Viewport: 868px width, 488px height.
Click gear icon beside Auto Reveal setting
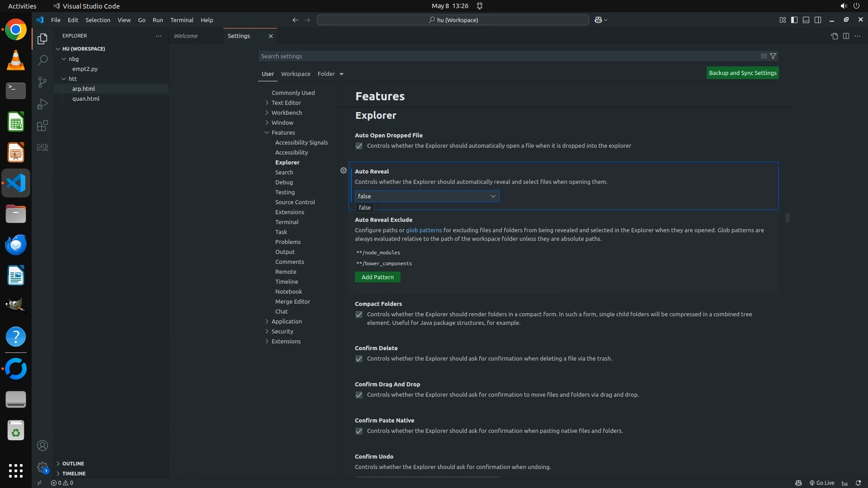coord(344,170)
